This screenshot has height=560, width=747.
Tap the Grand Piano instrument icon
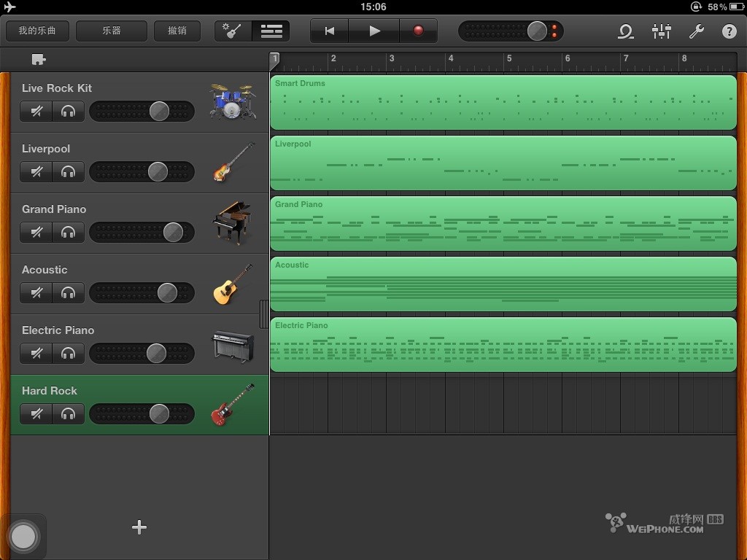tap(232, 222)
